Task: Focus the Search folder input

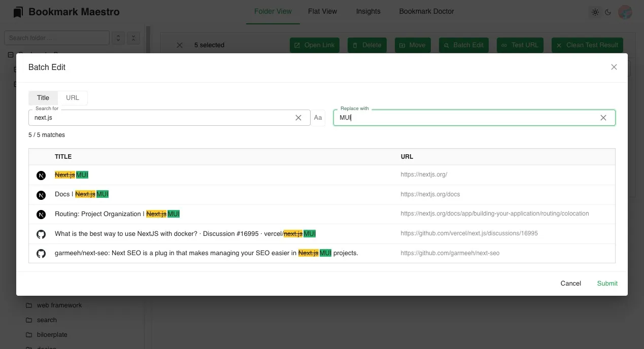Action: [57, 38]
